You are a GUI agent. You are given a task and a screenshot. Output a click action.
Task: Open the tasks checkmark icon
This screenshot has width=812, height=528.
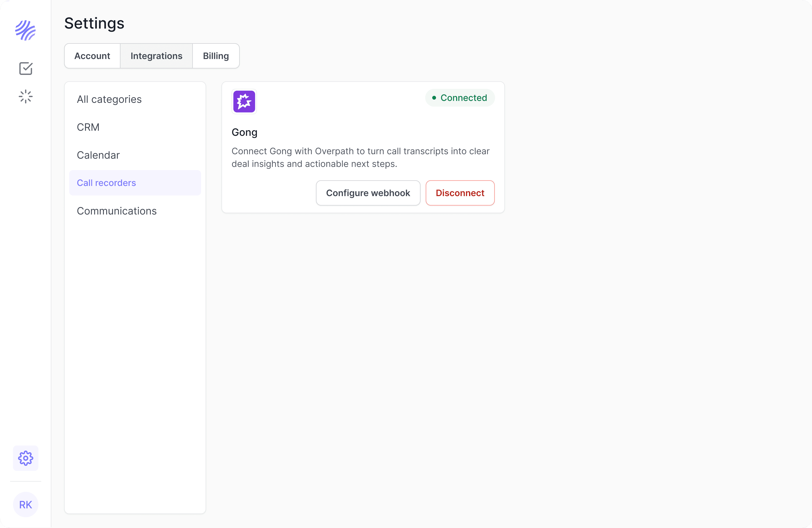tap(26, 69)
